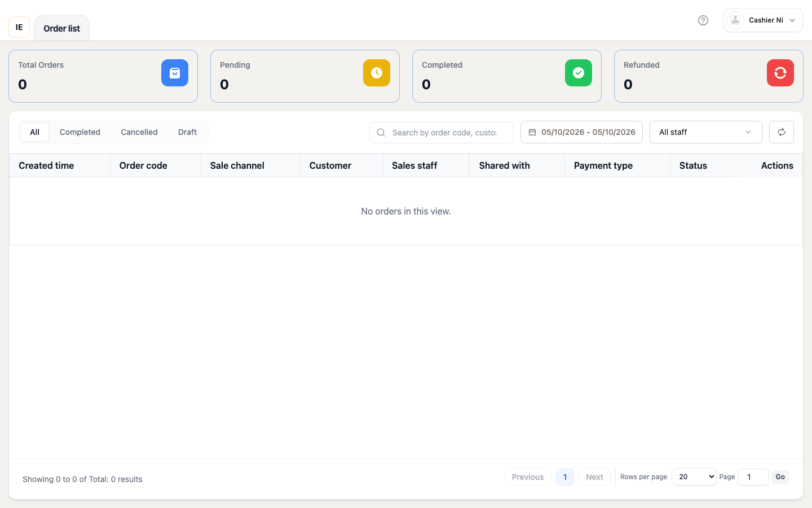Click the yellow Pending clock icon
The width and height of the screenshot is (812, 508).
click(377, 73)
